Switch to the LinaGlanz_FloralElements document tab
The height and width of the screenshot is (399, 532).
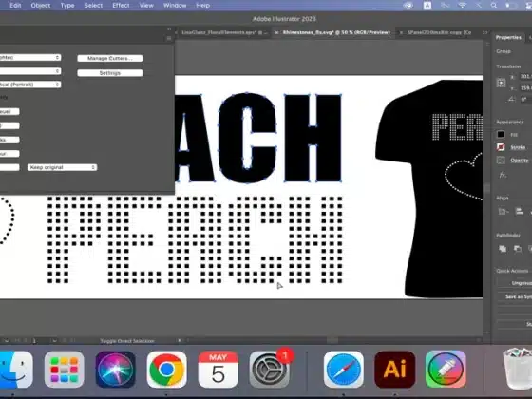pos(224,32)
